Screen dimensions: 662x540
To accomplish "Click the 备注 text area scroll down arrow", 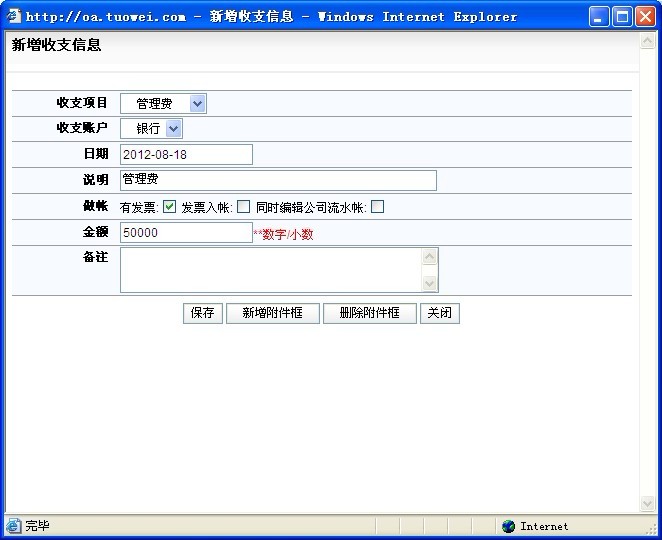I will 430,284.
